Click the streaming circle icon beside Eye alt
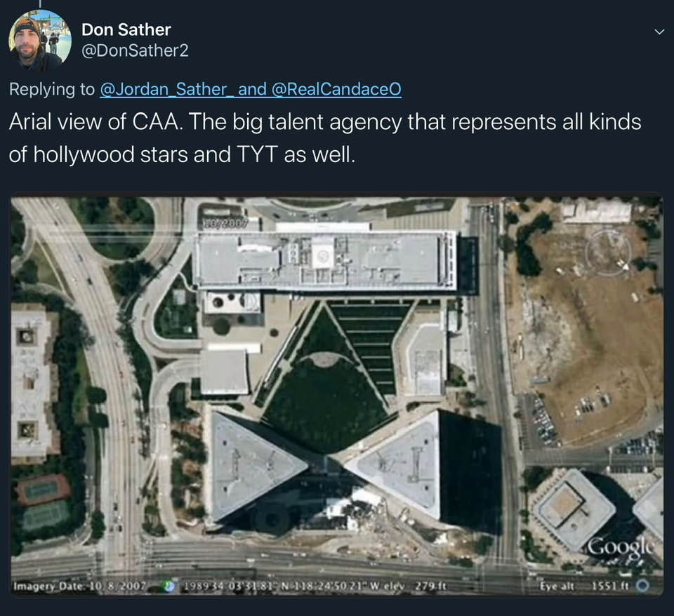This screenshot has height=616, width=674. 642,584
